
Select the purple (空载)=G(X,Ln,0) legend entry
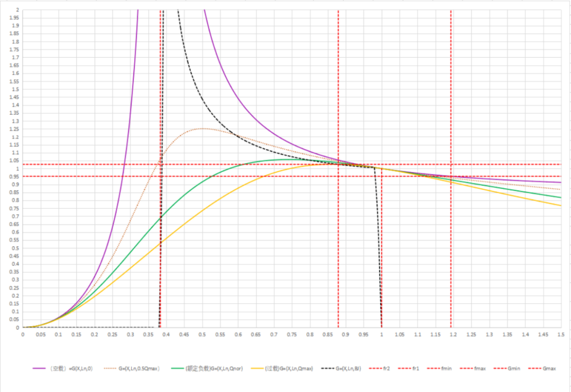coord(62,369)
